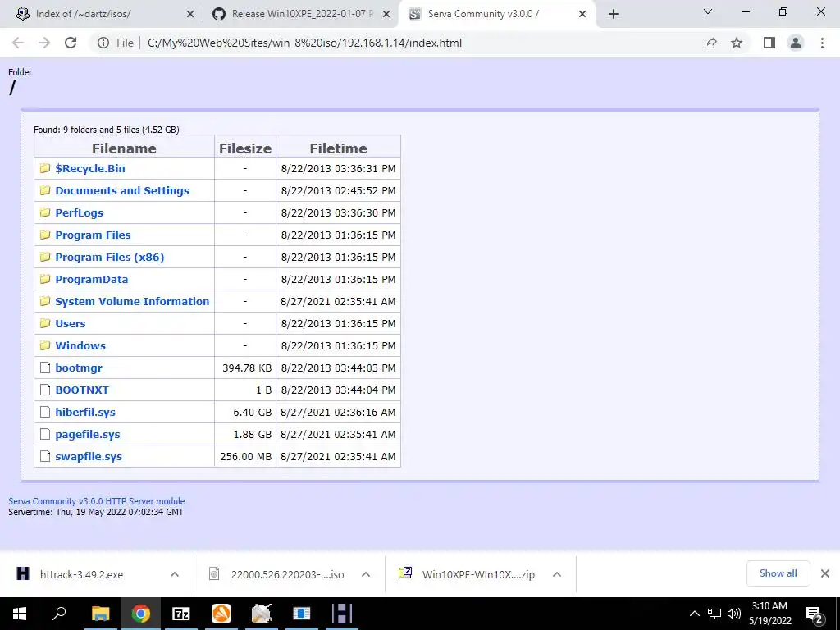
Task: Open the Windows folder link
Action: click(80, 345)
